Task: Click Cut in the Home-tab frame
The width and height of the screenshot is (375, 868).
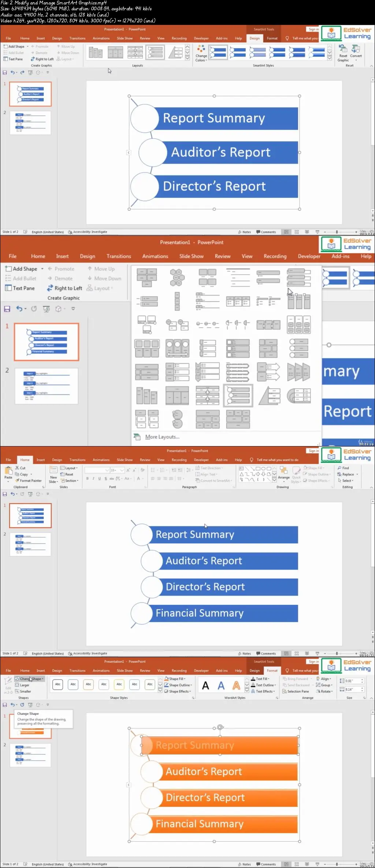Action: coord(21,468)
